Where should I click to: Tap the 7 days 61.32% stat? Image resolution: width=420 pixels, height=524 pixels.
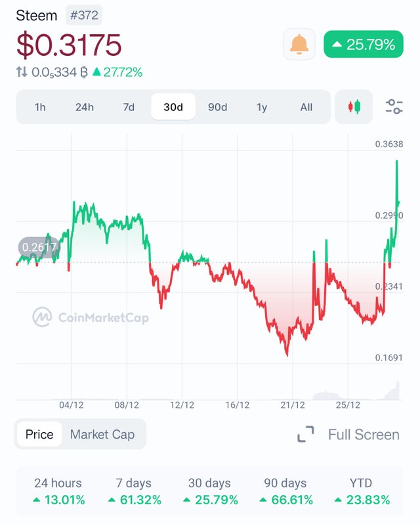pos(134,491)
